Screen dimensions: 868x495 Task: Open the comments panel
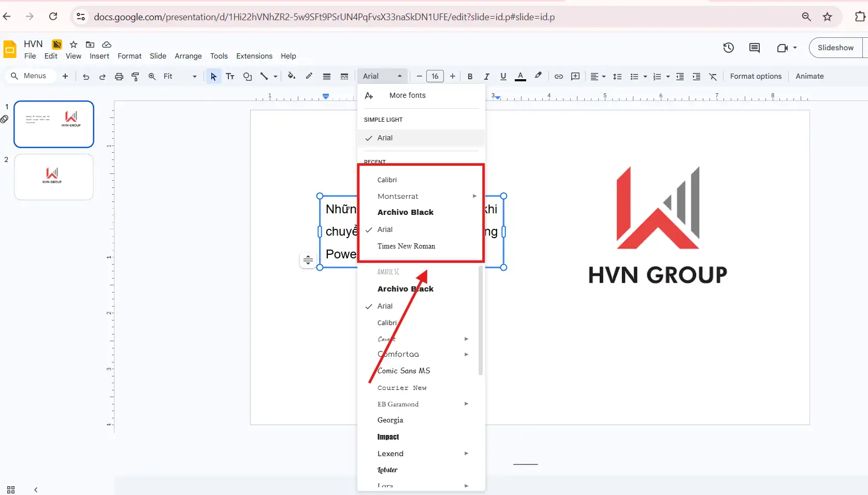755,48
